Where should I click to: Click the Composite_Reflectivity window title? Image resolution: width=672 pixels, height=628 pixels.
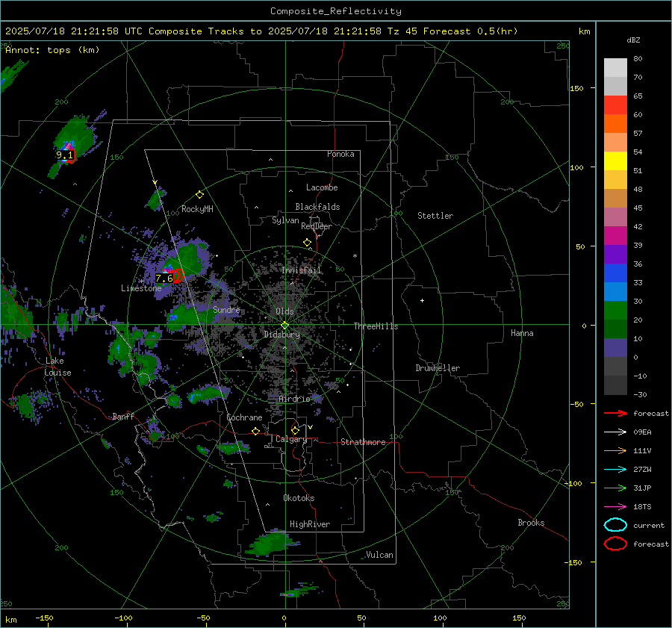tap(335, 11)
